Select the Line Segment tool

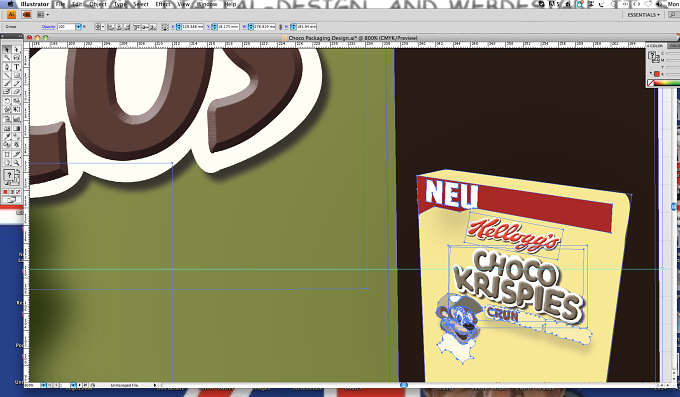[x=7, y=75]
